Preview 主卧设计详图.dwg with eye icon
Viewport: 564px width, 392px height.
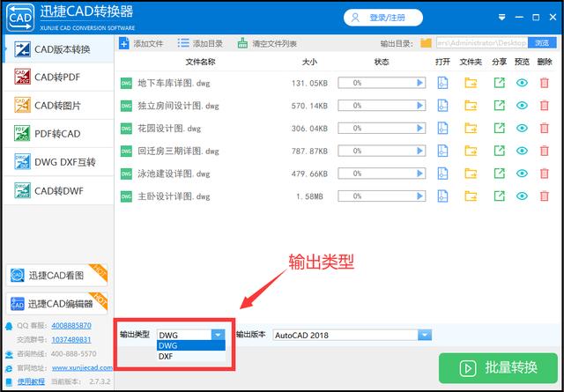pos(522,196)
